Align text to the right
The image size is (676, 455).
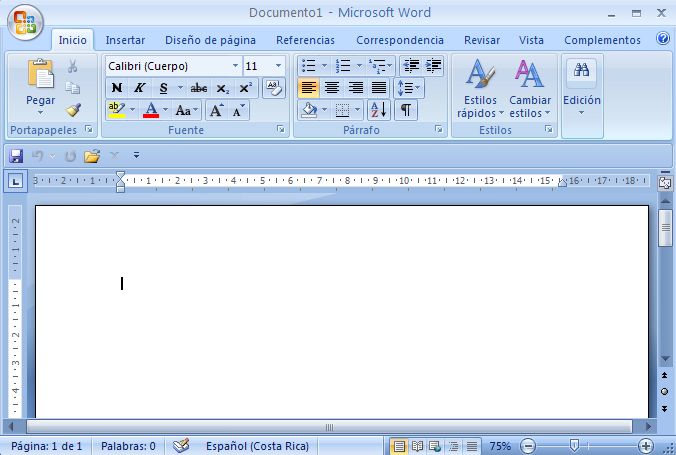coord(356,88)
